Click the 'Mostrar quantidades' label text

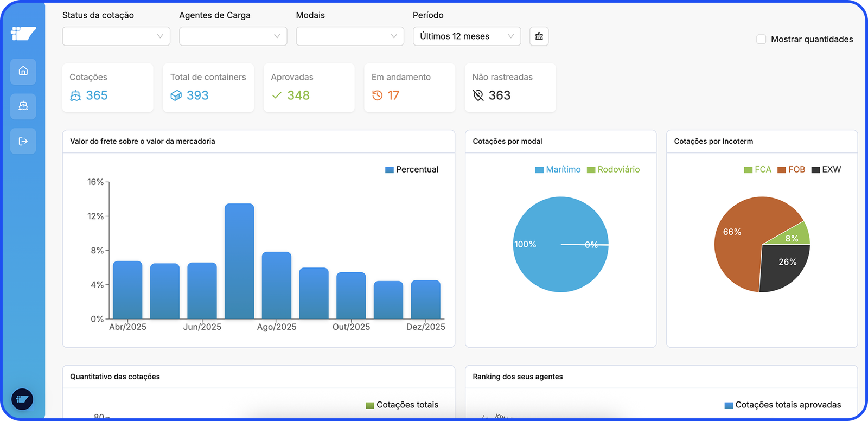pyautogui.click(x=812, y=39)
